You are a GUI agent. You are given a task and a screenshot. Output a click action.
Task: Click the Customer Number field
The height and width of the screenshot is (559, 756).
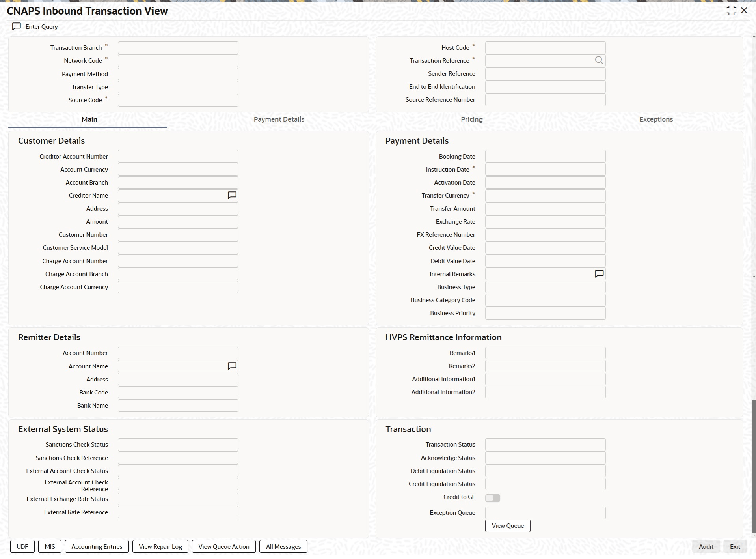coord(178,235)
